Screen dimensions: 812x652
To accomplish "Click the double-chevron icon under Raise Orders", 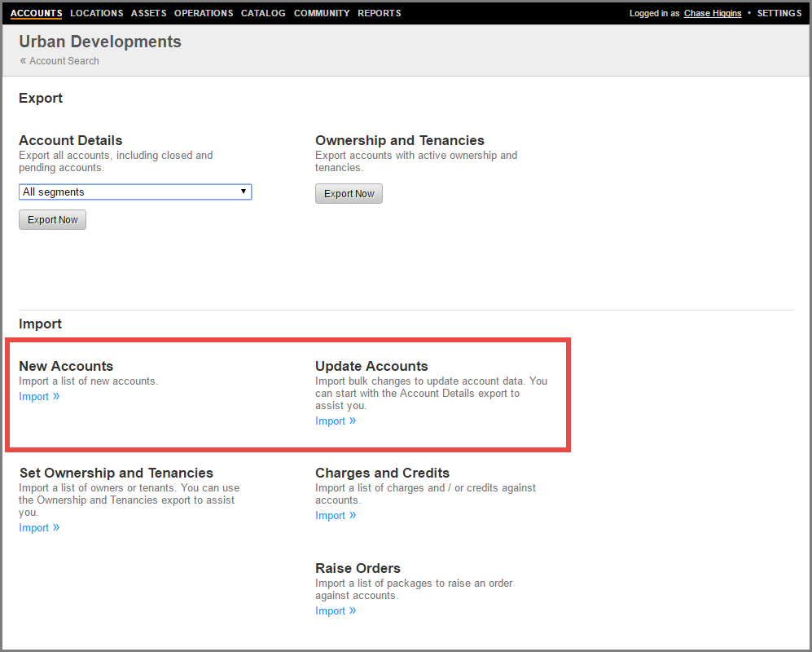I will 353,610.
